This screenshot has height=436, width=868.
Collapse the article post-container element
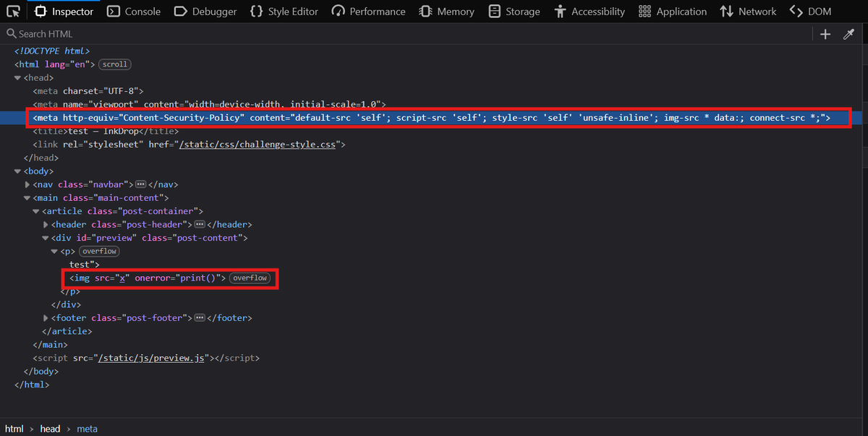[36, 211]
